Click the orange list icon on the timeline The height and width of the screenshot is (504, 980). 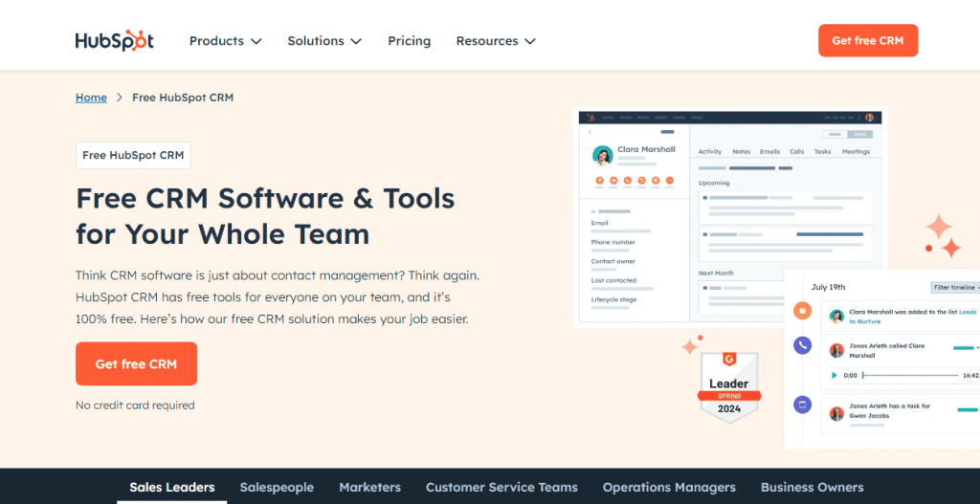tap(803, 311)
